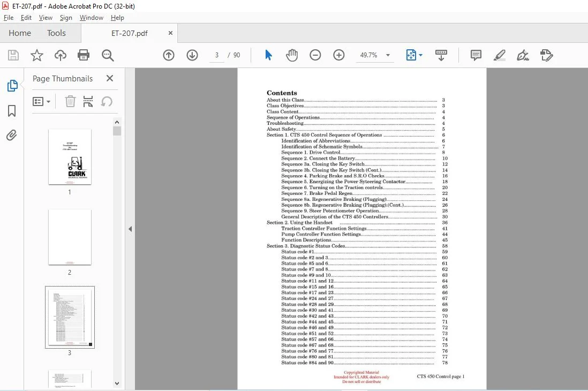Close the Page Thumbnails panel
This screenshot has width=588, height=391.
point(109,78)
